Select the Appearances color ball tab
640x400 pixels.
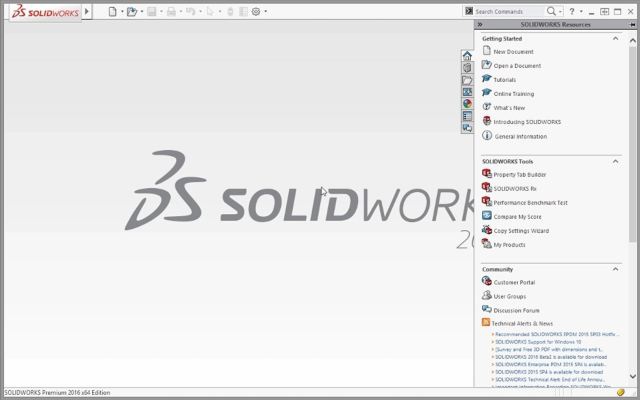coord(467,104)
